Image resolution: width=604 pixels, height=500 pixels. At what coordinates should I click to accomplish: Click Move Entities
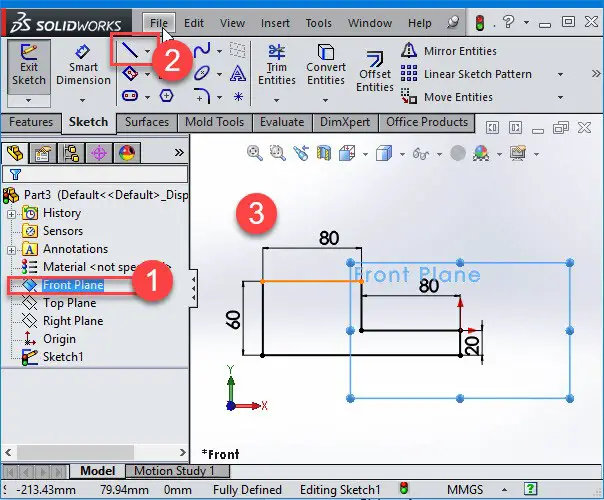click(447, 97)
